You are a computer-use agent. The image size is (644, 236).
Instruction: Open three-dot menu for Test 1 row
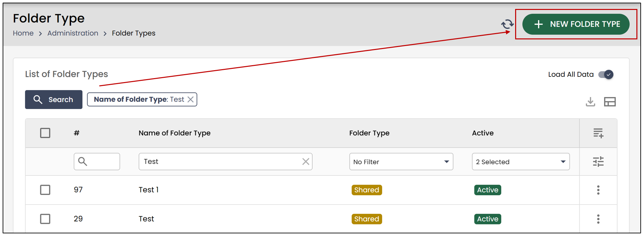pyautogui.click(x=598, y=190)
